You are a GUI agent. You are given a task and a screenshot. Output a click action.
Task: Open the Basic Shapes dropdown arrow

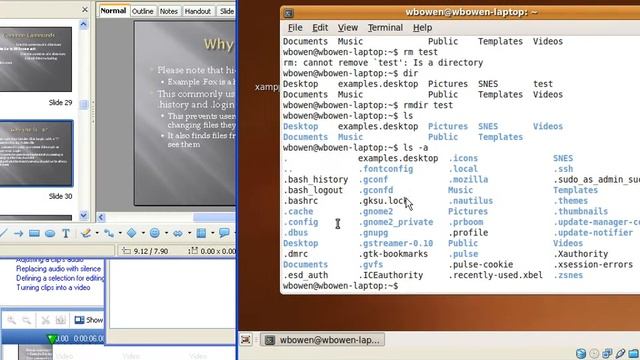pos(143,233)
